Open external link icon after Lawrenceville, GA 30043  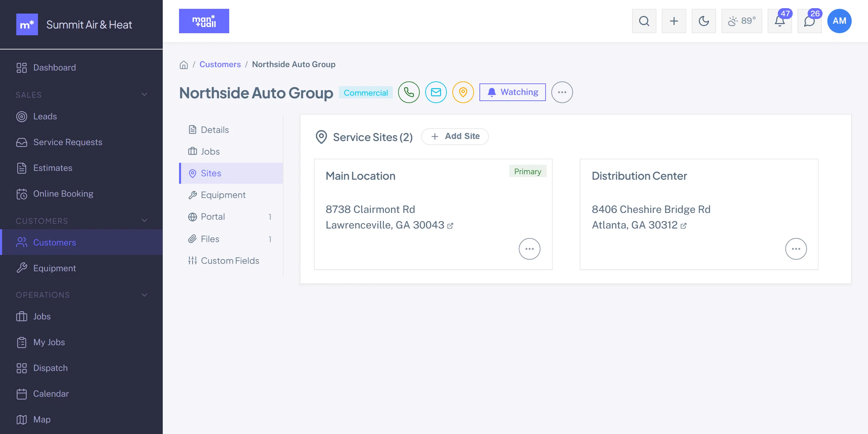[x=450, y=226]
